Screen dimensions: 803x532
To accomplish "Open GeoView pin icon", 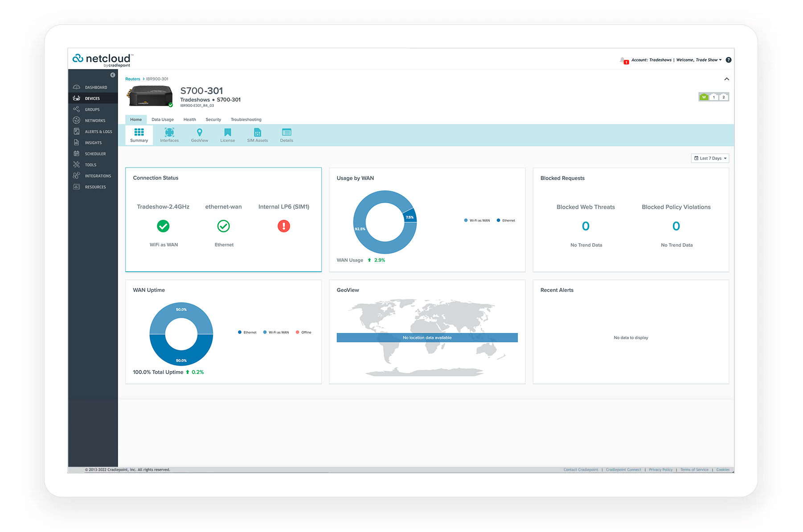I will (200, 132).
